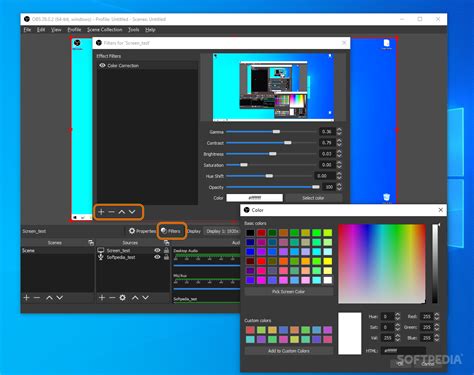
Task: Open the Scene Collection menu
Action: click(x=105, y=30)
